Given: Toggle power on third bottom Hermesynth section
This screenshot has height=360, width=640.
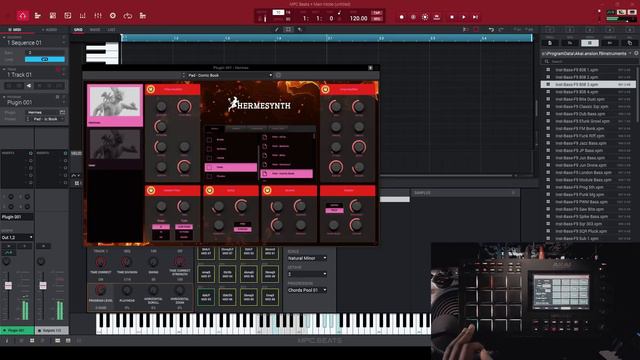Looking at the screenshot, I should coord(267,190).
